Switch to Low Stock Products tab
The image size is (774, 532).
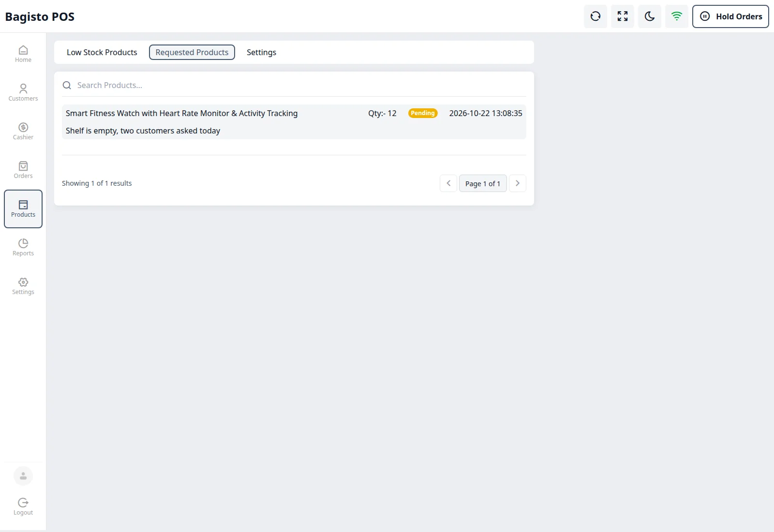(x=102, y=52)
